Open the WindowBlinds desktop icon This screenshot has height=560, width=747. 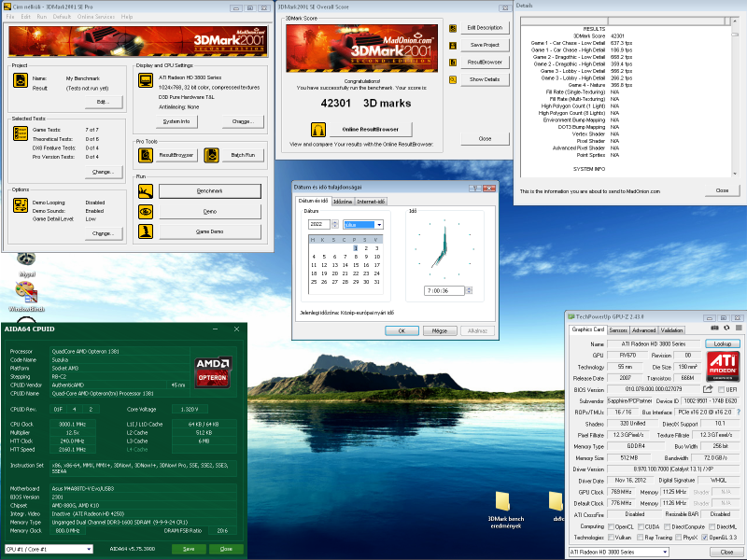(x=26, y=292)
